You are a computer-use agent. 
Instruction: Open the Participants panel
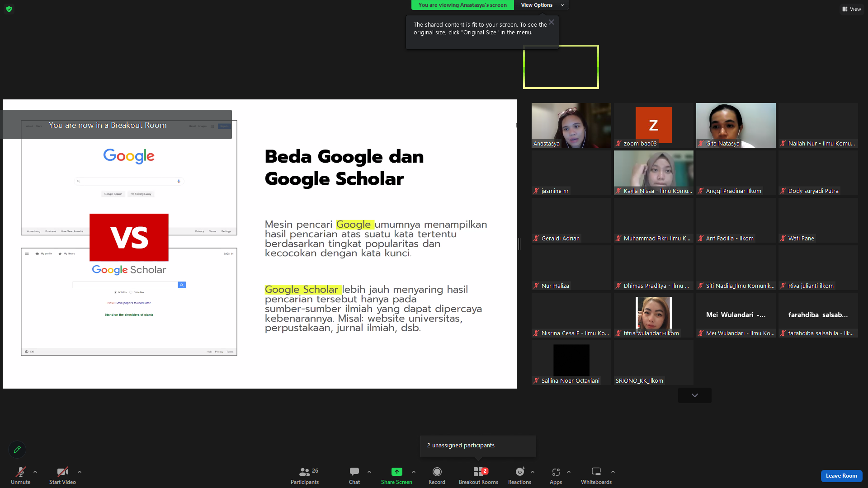(x=305, y=476)
